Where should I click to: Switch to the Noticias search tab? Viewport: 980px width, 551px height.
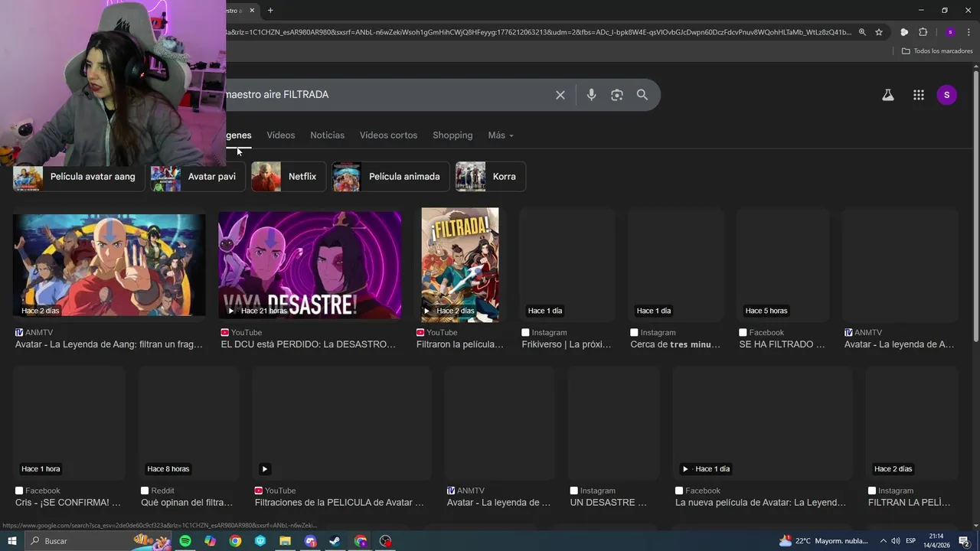tap(327, 135)
